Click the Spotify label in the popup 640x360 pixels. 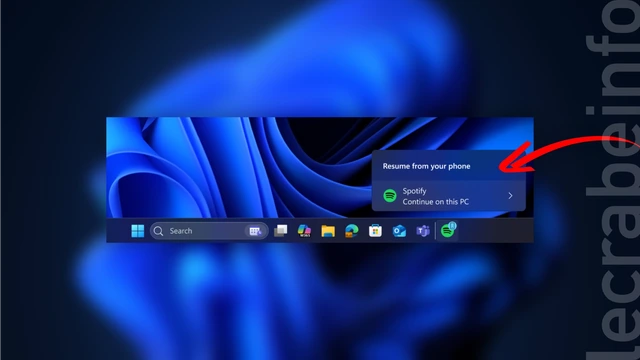click(x=414, y=191)
